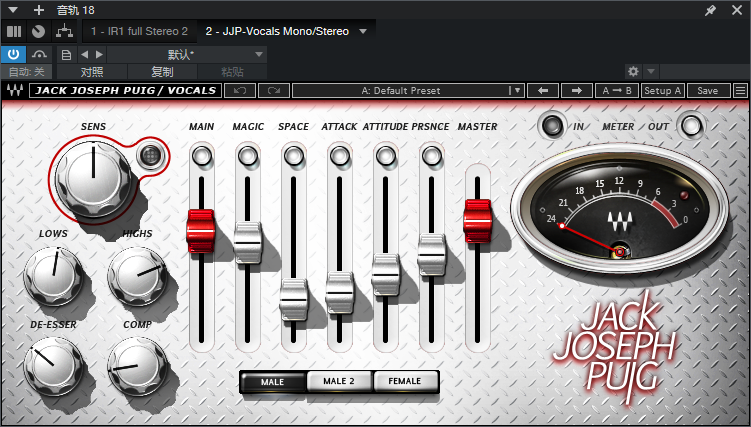Click the Waves logo icon
The height and width of the screenshot is (427, 751).
[15, 90]
